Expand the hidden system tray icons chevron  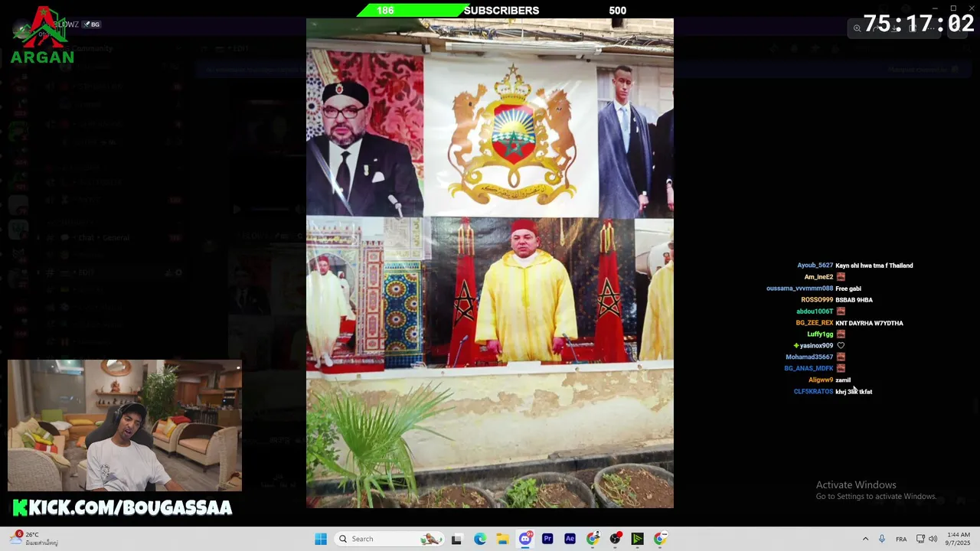tap(865, 539)
